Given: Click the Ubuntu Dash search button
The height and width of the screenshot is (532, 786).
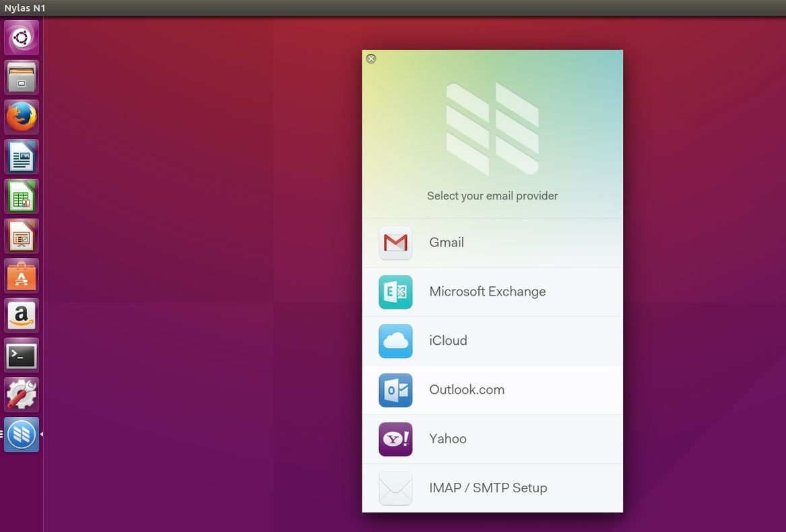Looking at the screenshot, I should (22, 38).
